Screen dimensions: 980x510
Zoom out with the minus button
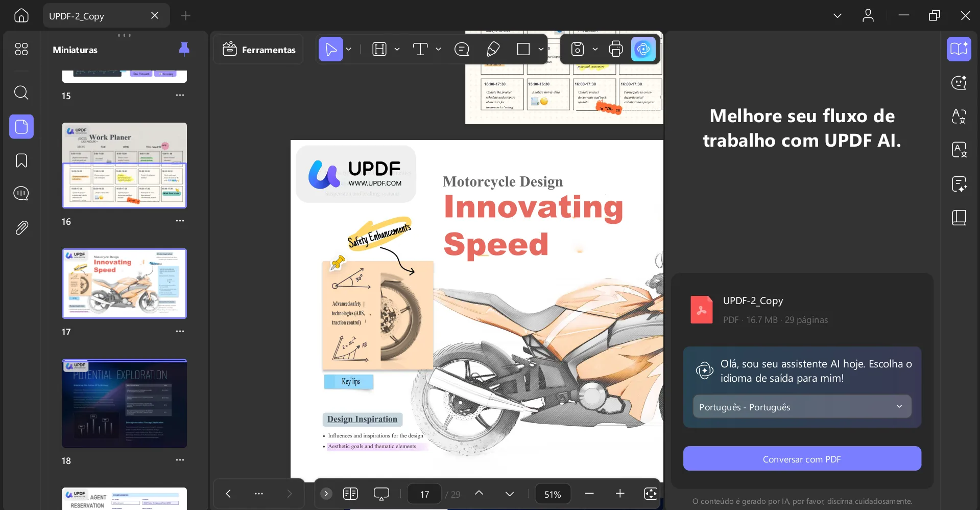pyautogui.click(x=589, y=494)
